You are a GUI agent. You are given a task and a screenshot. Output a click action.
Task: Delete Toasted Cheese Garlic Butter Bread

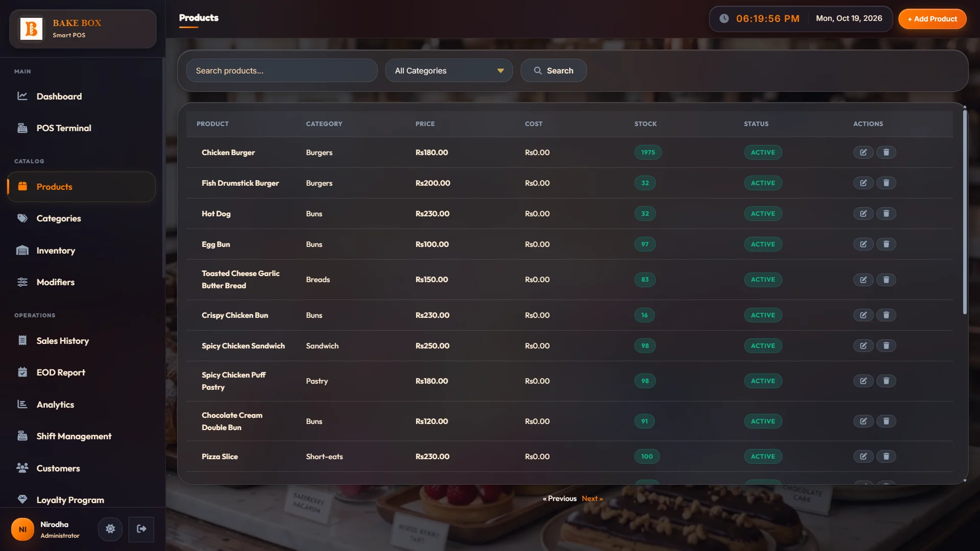pyautogui.click(x=886, y=280)
